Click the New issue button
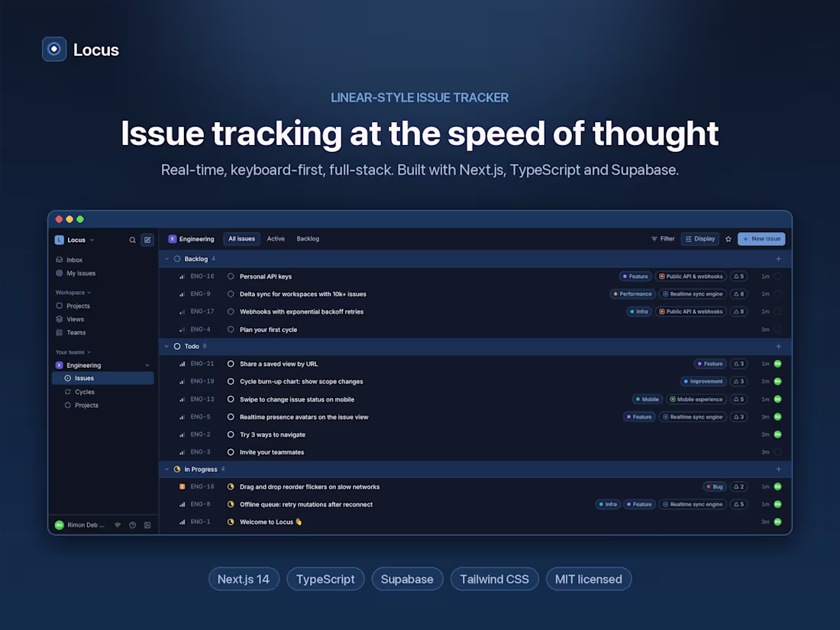The image size is (840, 630). 761,239
